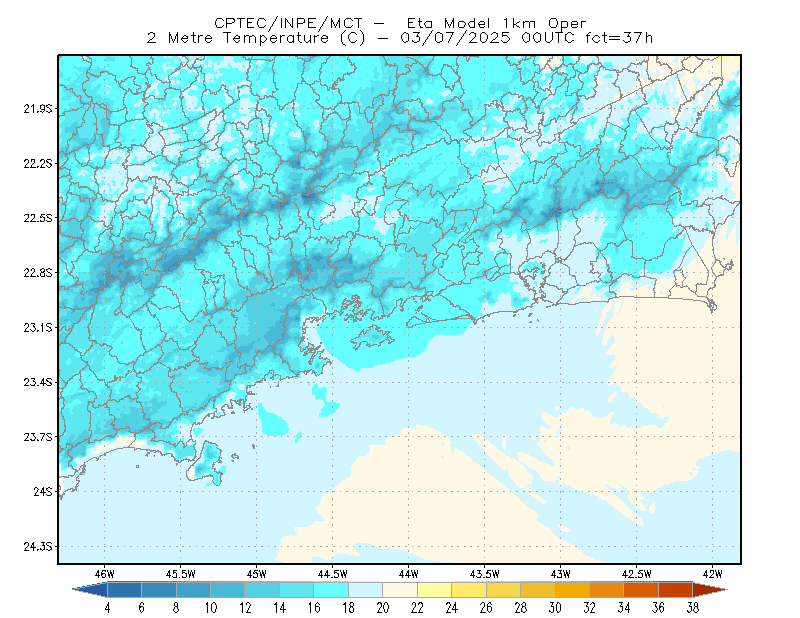Click the '42.5W' longitude label

pyautogui.click(x=637, y=574)
